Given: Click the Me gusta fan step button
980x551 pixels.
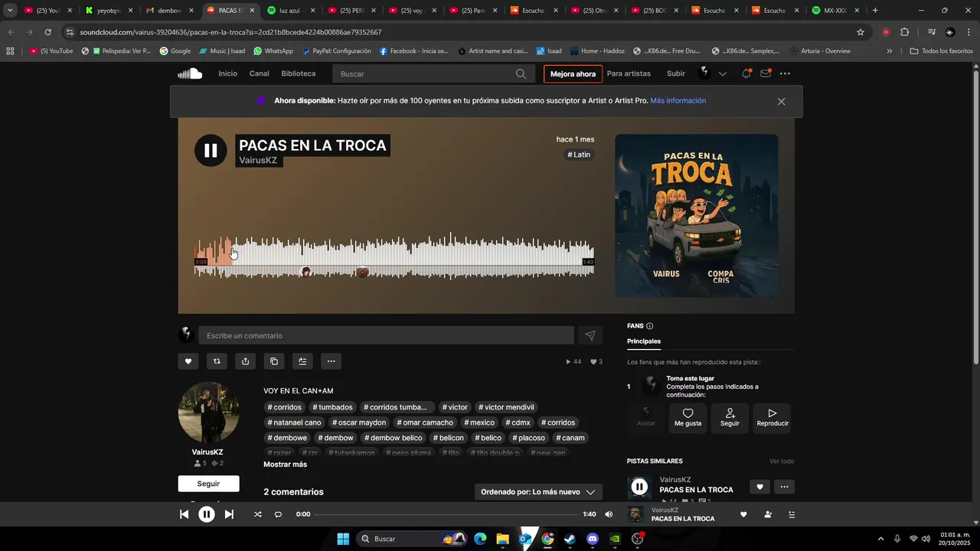Looking at the screenshot, I should pos(688,418).
